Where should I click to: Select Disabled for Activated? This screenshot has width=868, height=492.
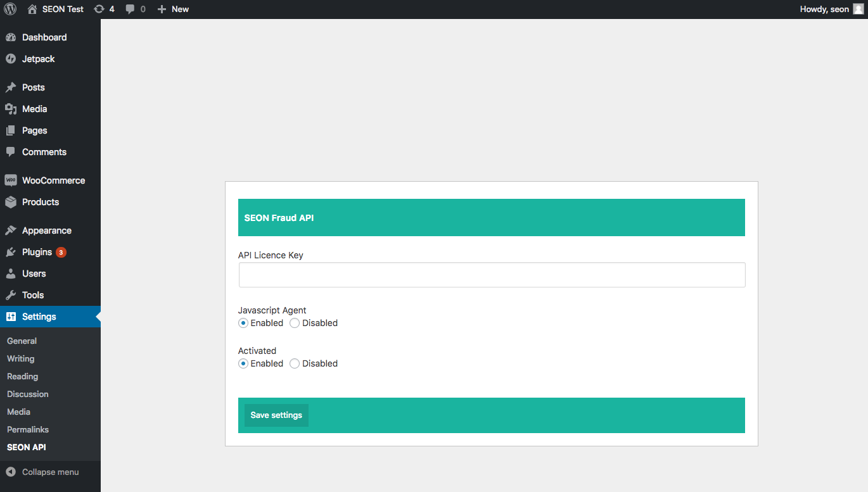(295, 363)
